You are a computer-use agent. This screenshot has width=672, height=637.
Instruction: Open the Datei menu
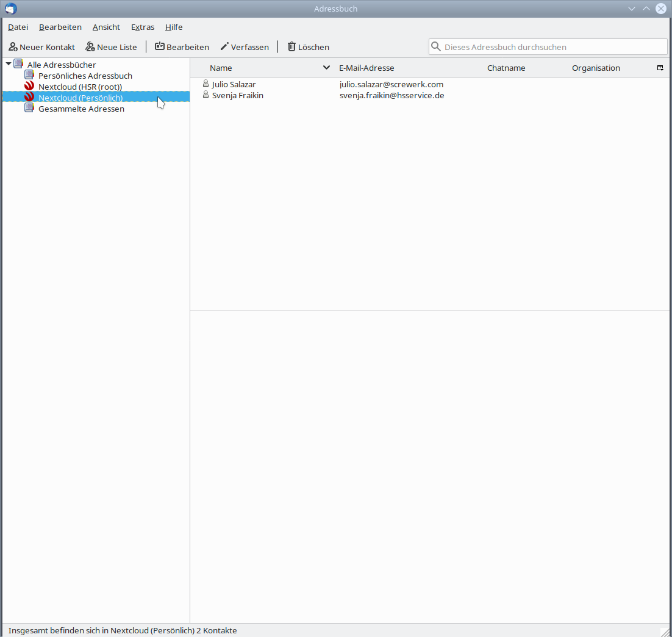[18, 27]
